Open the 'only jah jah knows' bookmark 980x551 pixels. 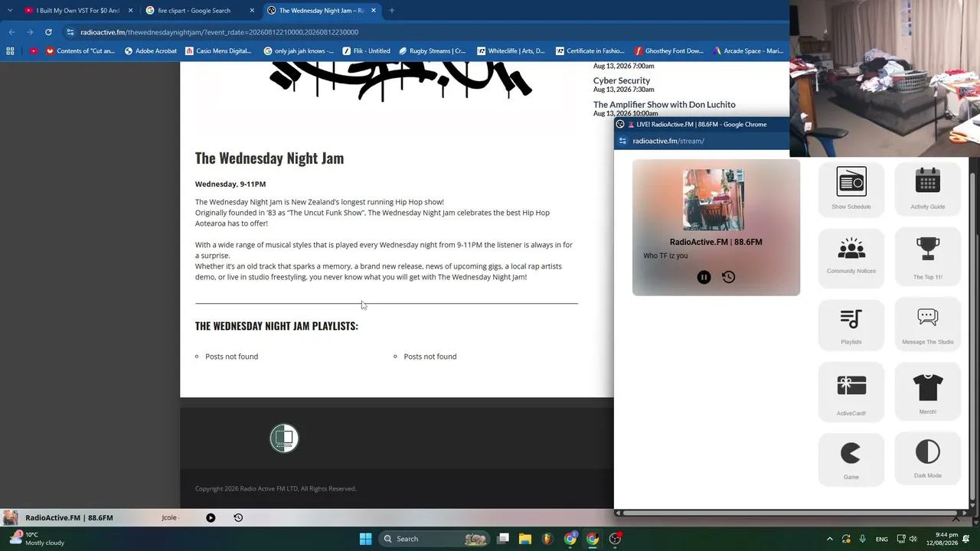[299, 51]
